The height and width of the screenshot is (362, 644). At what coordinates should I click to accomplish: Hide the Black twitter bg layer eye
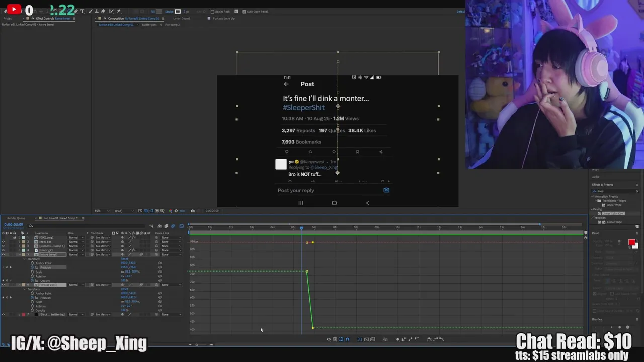tap(3, 314)
